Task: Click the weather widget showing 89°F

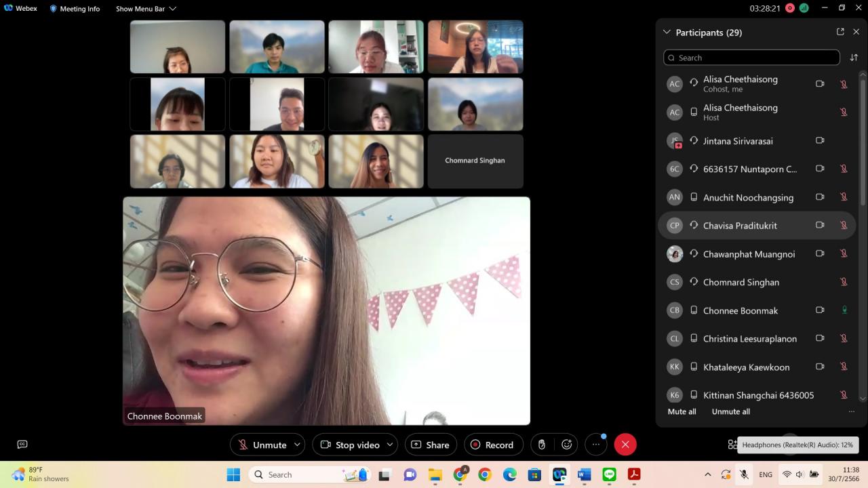Action: [41, 474]
